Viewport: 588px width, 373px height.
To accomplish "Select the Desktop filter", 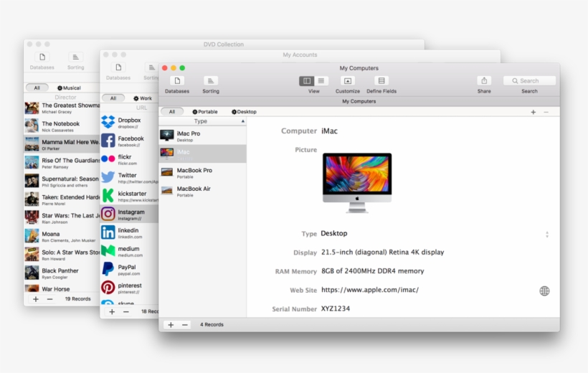I will tap(244, 112).
